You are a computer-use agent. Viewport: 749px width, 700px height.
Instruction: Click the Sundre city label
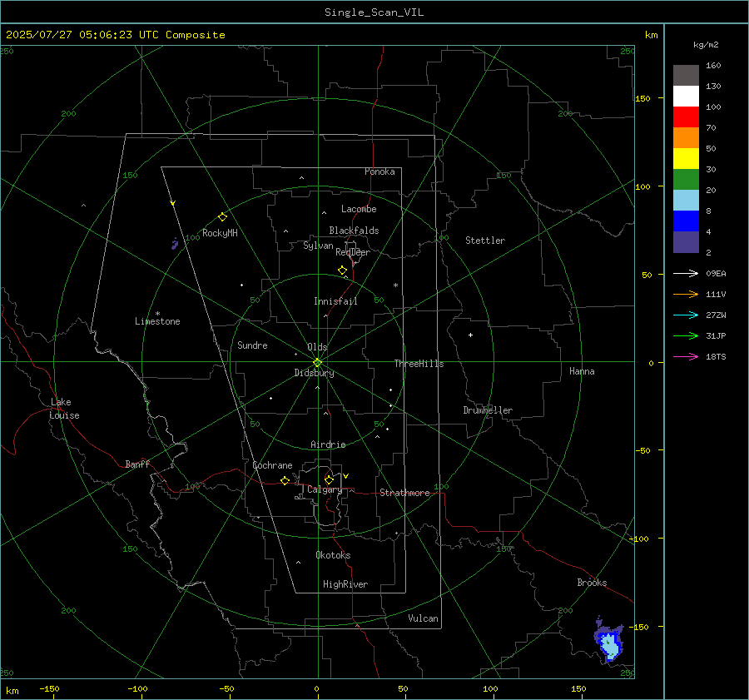point(252,345)
